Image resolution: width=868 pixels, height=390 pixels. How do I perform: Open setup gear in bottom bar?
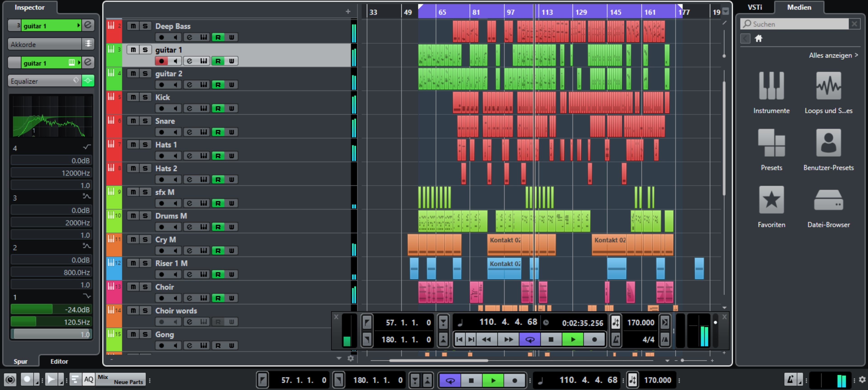862,380
